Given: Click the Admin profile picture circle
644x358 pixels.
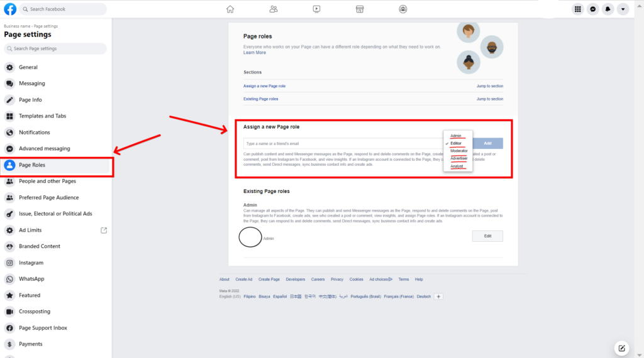Looking at the screenshot, I should coord(250,237).
